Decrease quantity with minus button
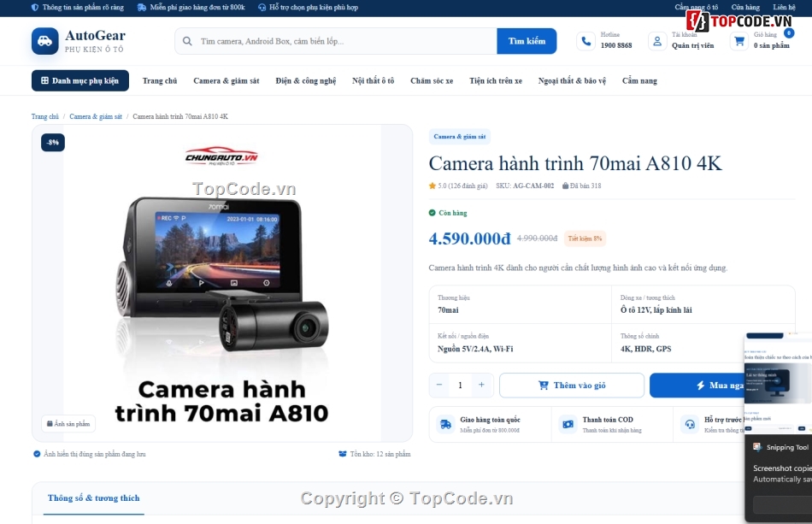The image size is (812, 524). 439,385
